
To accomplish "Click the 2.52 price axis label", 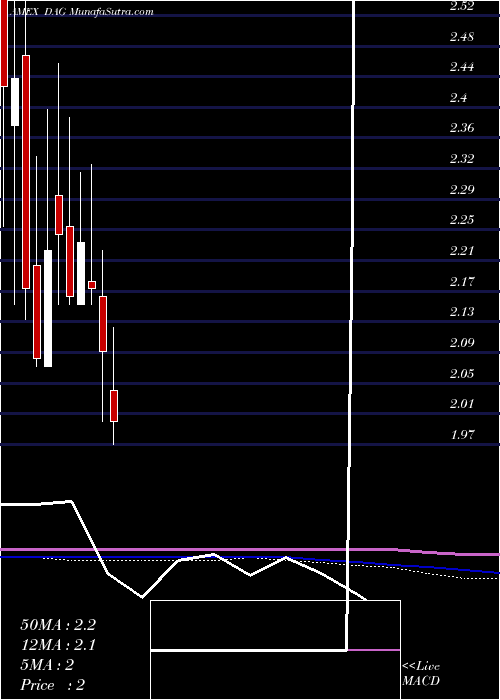I will (x=462, y=6).
